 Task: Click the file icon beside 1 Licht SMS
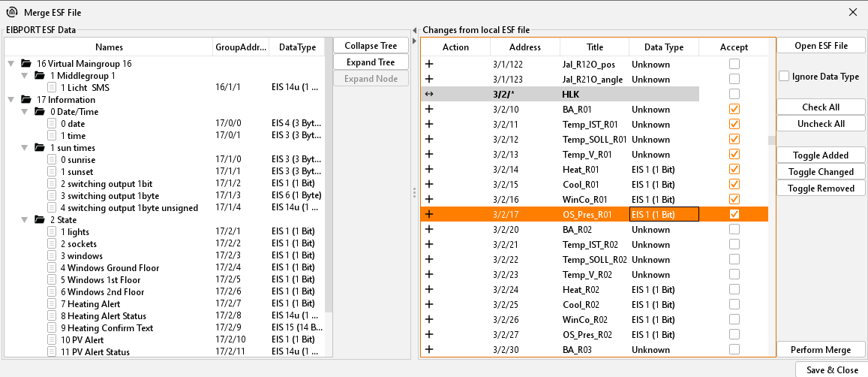pyautogui.click(x=51, y=88)
